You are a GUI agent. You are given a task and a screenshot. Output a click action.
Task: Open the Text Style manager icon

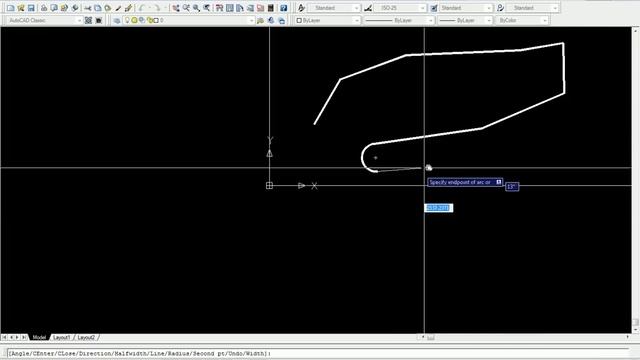point(301,8)
